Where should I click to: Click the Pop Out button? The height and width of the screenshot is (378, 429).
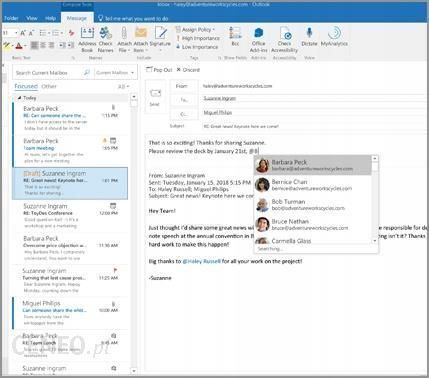pos(159,70)
